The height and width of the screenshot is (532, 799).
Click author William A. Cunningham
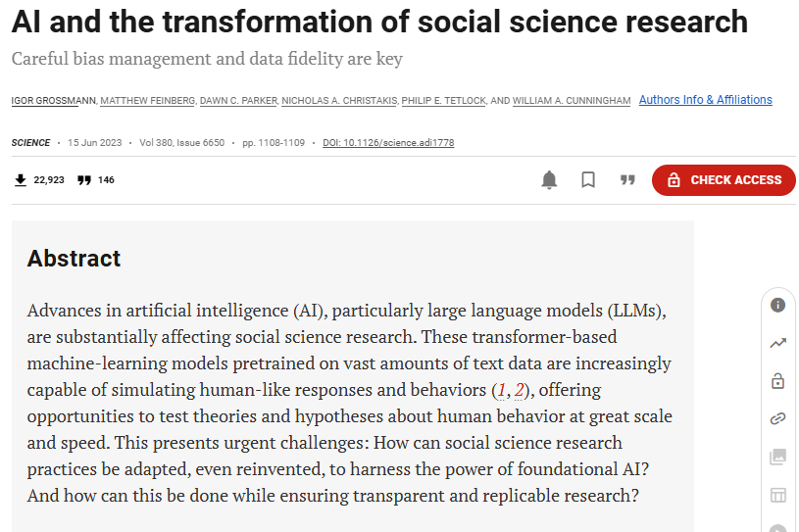tap(572, 101)
